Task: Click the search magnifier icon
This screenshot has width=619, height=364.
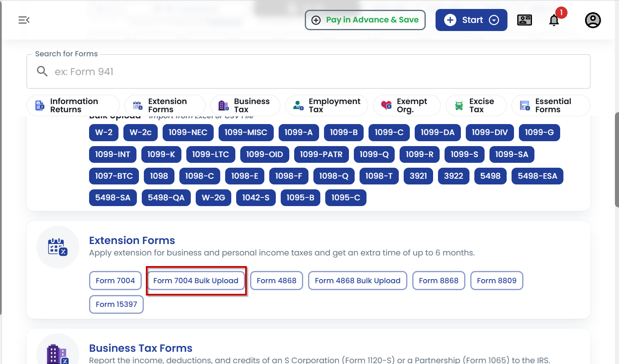Action: 42,71
